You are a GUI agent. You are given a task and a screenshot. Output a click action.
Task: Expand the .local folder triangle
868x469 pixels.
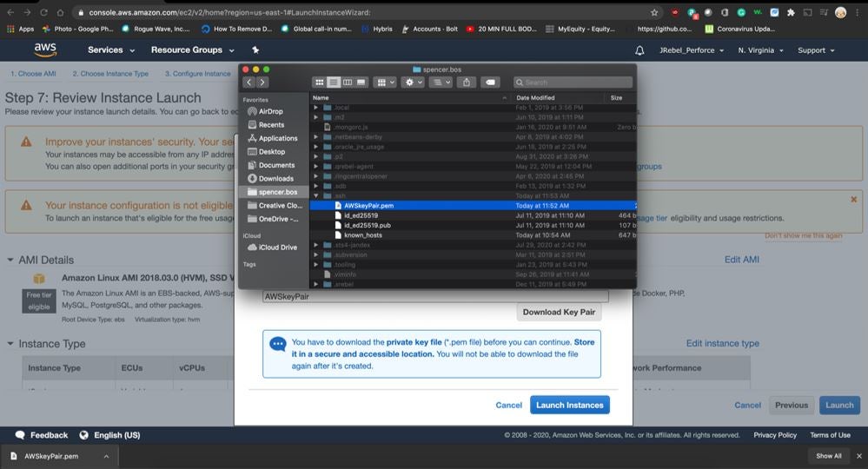[316, 108]
